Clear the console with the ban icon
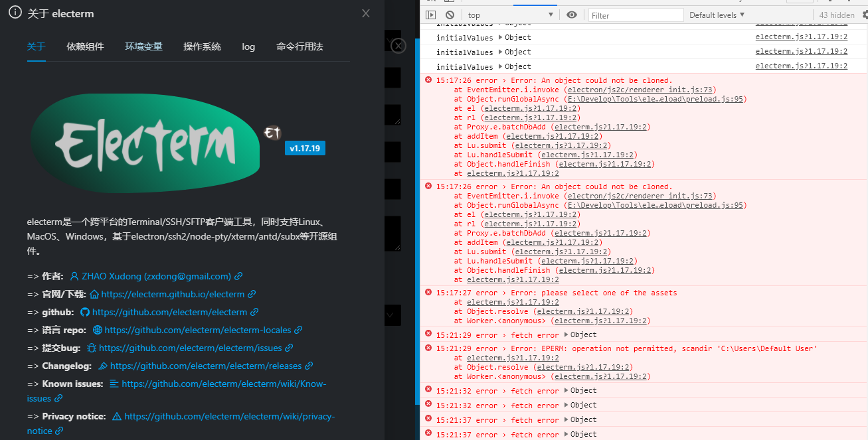The image size is (868, 440). (450, 15)
